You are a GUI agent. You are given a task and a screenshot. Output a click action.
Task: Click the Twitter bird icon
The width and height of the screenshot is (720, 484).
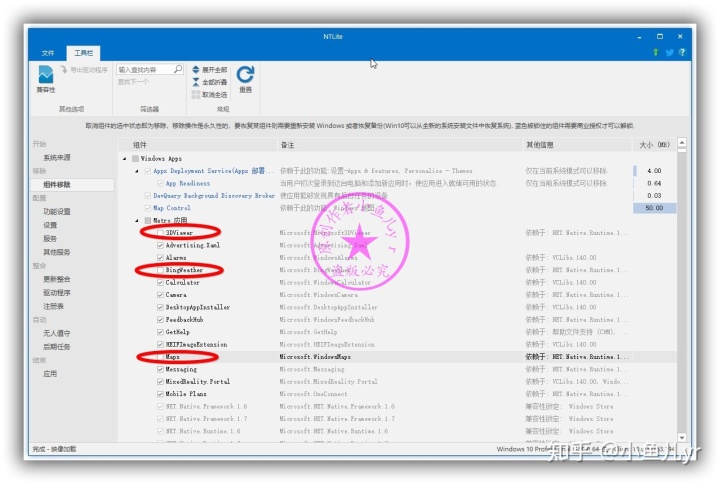669,52
